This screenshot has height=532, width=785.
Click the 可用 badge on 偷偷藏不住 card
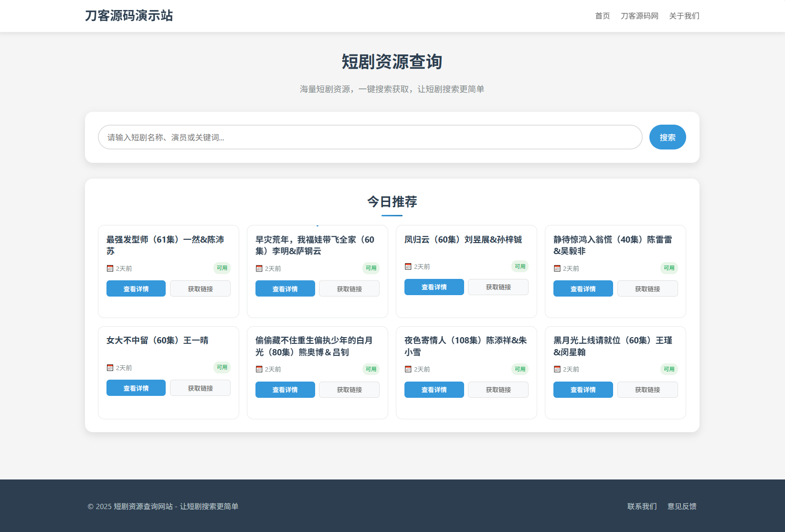coord(371,369)
